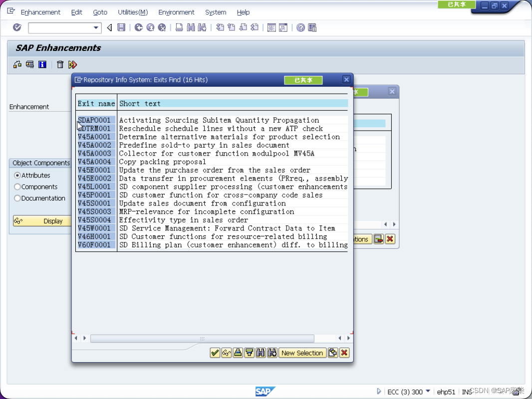Click the Delete trash can icon
The image size is (532, 399).
click(x=60, y=64)
